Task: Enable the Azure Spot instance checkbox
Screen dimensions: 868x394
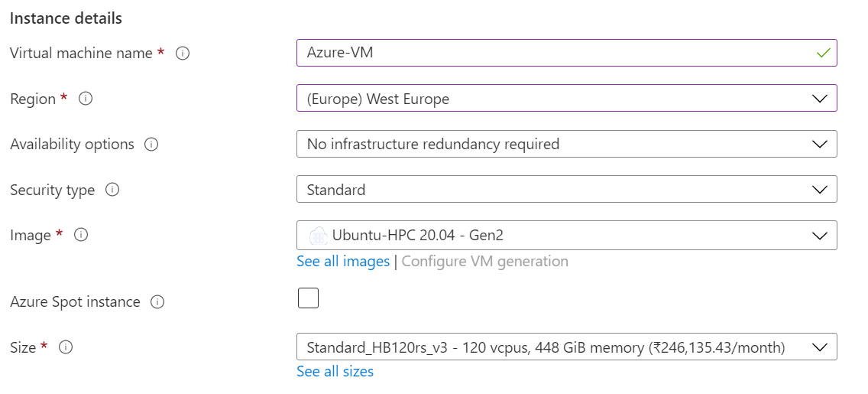Action: [x=308, y=298]
